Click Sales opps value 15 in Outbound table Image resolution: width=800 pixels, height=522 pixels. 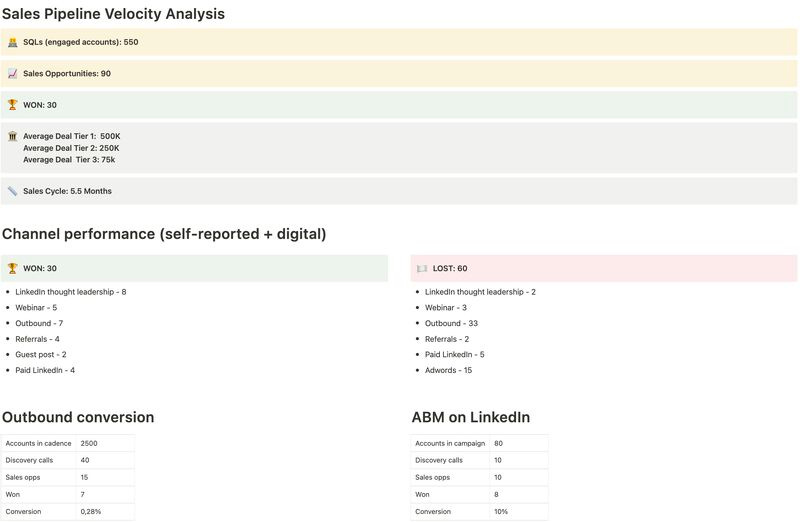click(x=105, y=478)
